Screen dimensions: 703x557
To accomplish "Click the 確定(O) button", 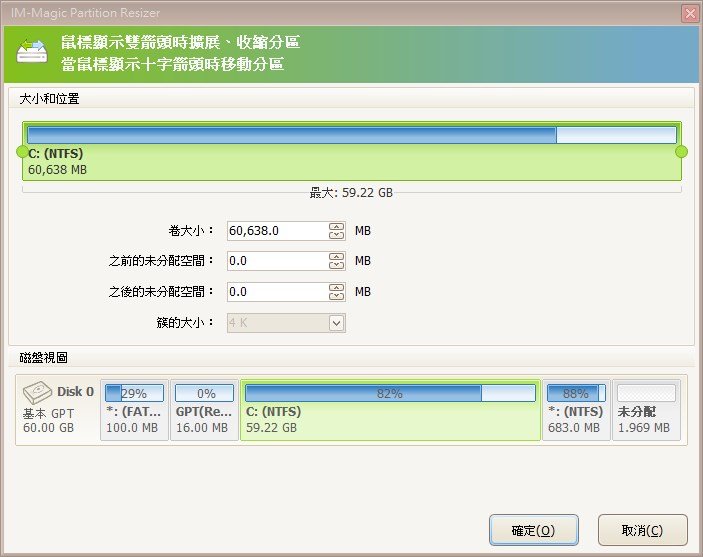I will (x=534, y=530).
